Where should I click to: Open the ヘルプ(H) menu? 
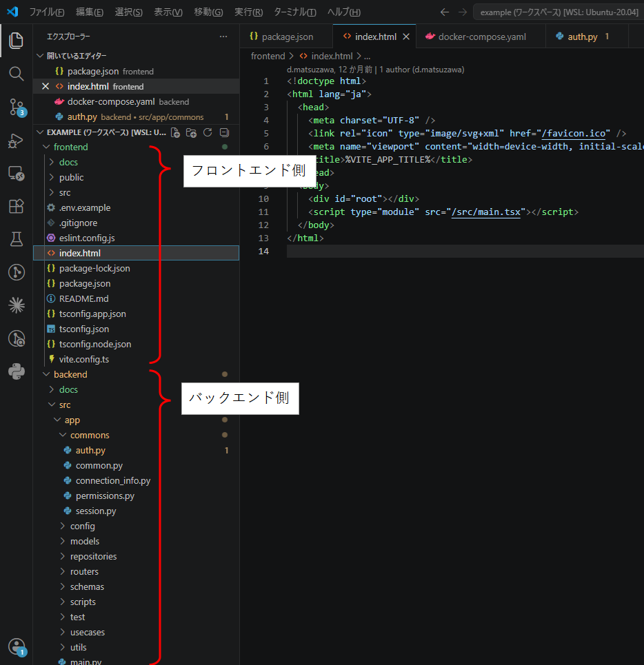pyautogui.click(x=343, y=12)
